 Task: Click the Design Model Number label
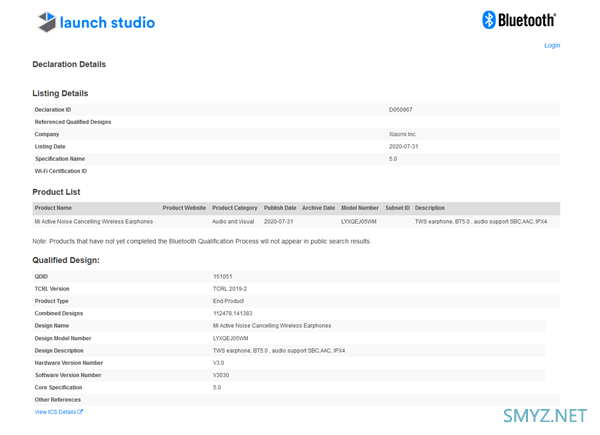pos(63,338)
